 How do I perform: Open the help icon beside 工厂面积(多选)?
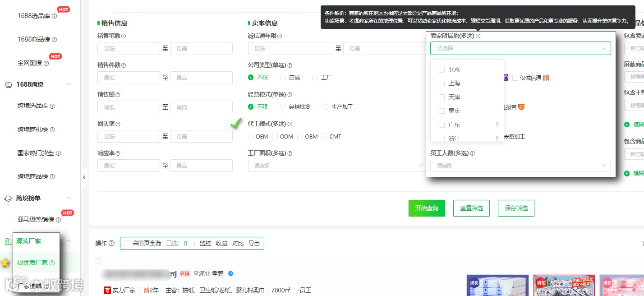[290, 153]
